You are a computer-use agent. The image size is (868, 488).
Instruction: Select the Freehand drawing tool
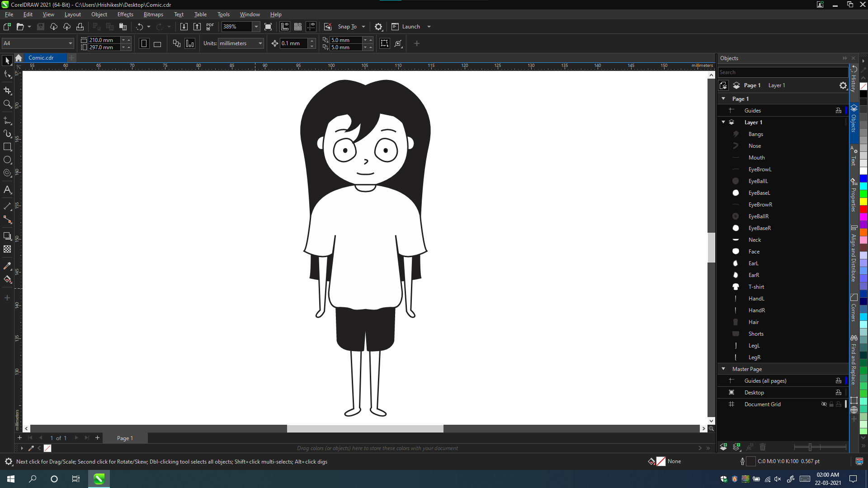pyautogui.click(x=7, y=120)
